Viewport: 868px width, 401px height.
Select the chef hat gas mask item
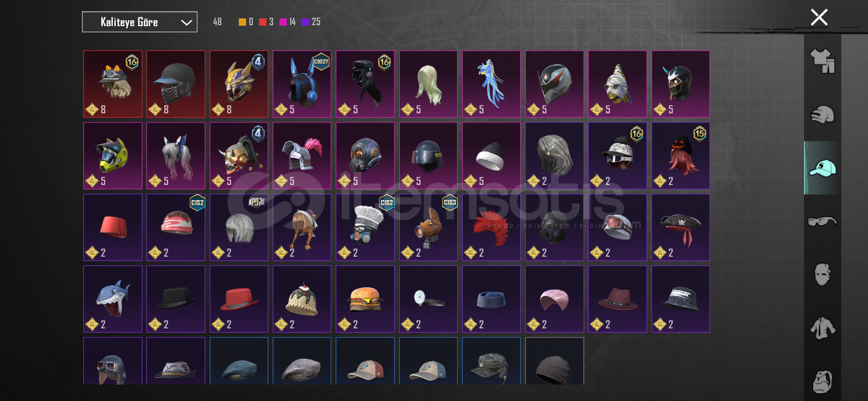pos(365,227)
